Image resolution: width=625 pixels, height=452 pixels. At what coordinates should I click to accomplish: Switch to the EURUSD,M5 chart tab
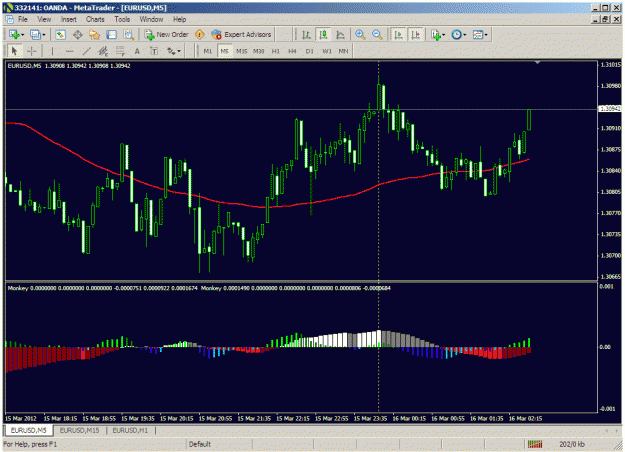[x=28, y=430]
